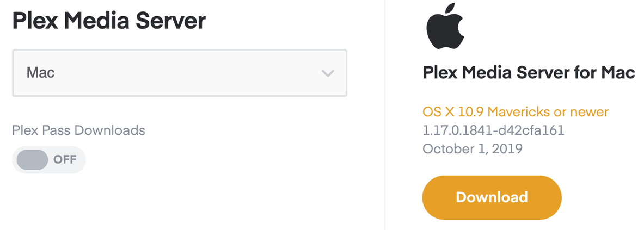Toggle the Plex Pass Downloads switch

click(49, 160)
